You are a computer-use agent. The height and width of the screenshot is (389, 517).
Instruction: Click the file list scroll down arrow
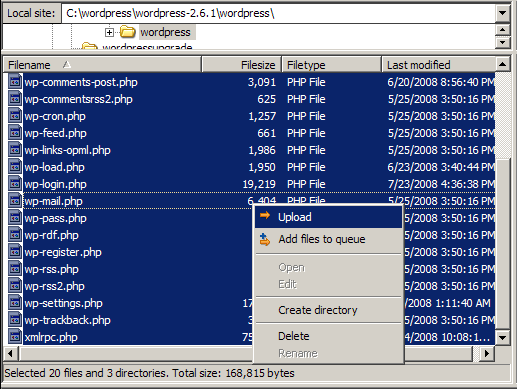coord(503,337)
